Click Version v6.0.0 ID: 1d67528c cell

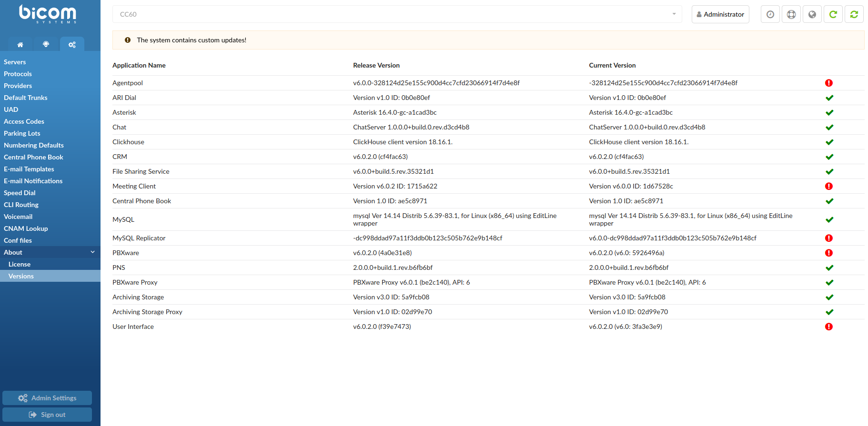click(x=631, y=186)
